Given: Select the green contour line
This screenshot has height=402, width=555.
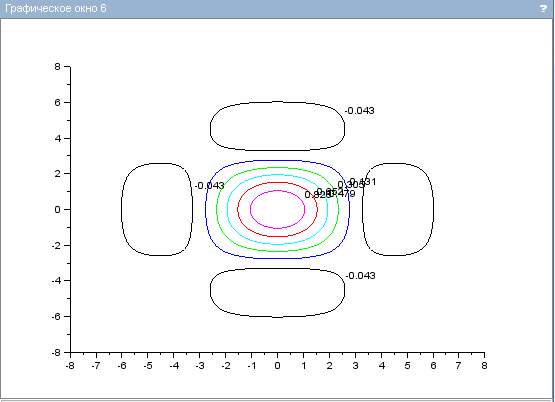Looking at the screenshot, I should click(278, 209).
